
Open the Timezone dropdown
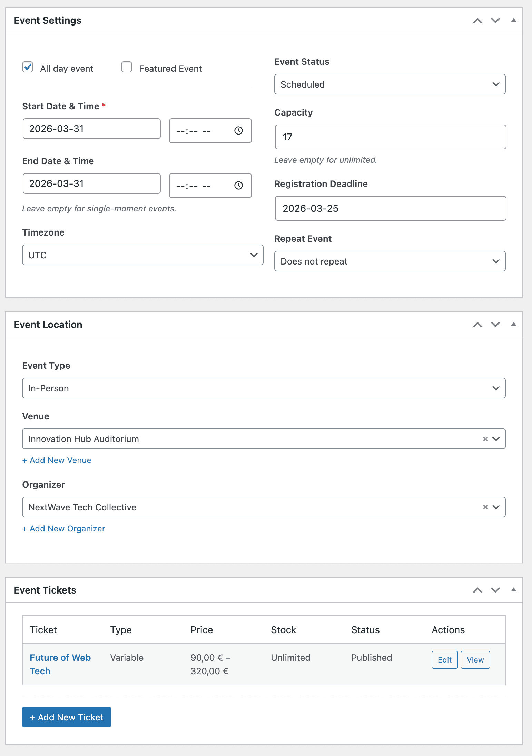click(142, 255)
